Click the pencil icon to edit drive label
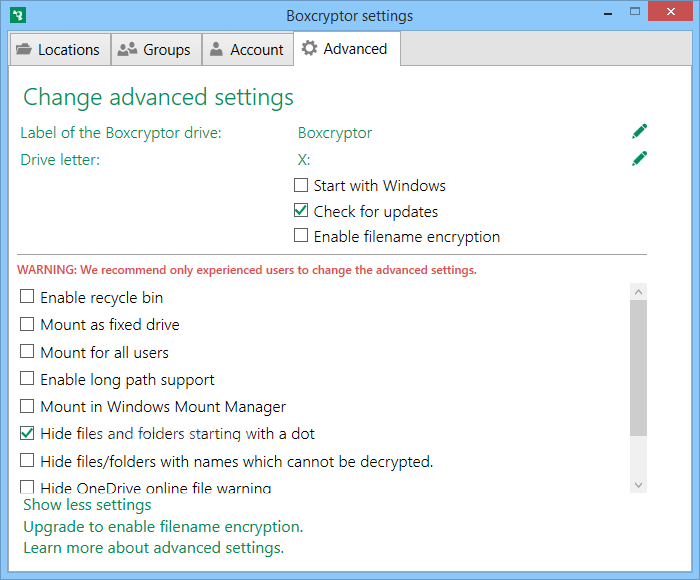The width and height of the screenshot is (700, 580). pyautogui.click(x=639, y=131)
